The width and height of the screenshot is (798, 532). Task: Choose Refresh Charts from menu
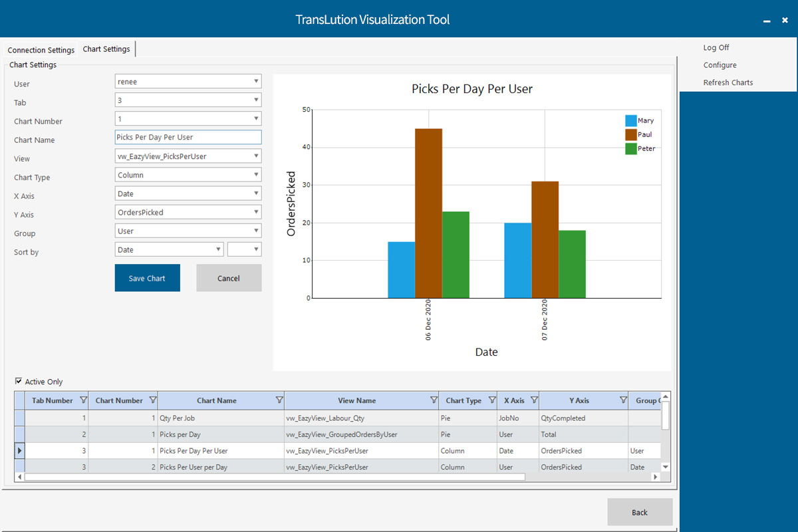tap(728, 82)
